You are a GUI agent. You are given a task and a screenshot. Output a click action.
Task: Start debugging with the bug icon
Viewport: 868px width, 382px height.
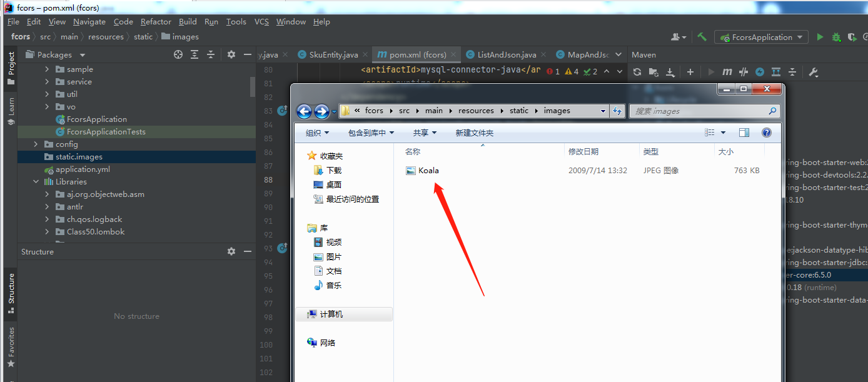[836, 37]
